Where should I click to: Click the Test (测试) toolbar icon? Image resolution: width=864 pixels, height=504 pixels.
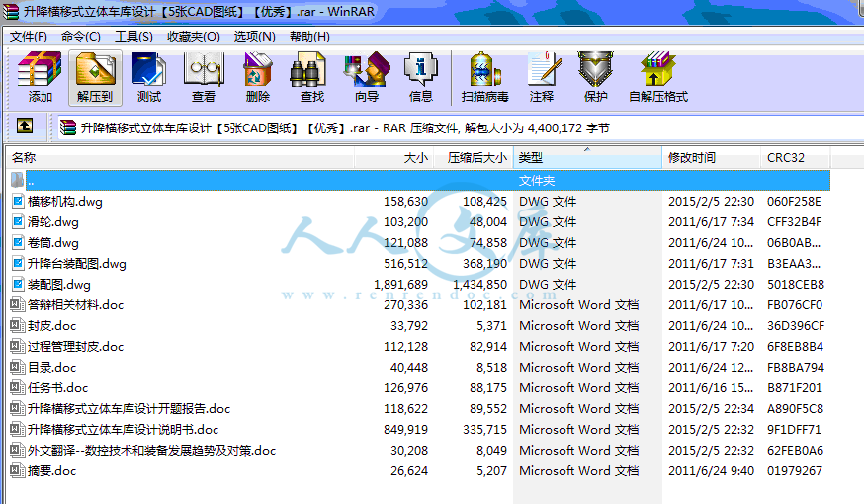[148, 78]
